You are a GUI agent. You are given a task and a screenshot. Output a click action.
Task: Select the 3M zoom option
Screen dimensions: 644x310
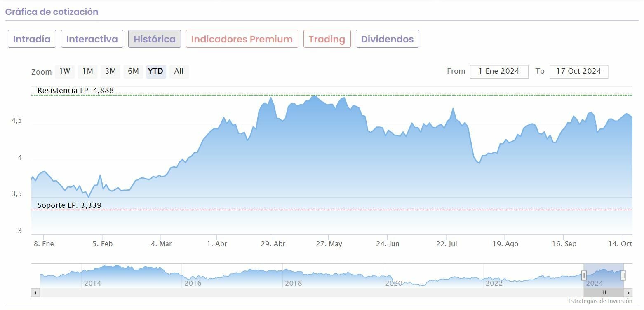click(x=110, y=71)
